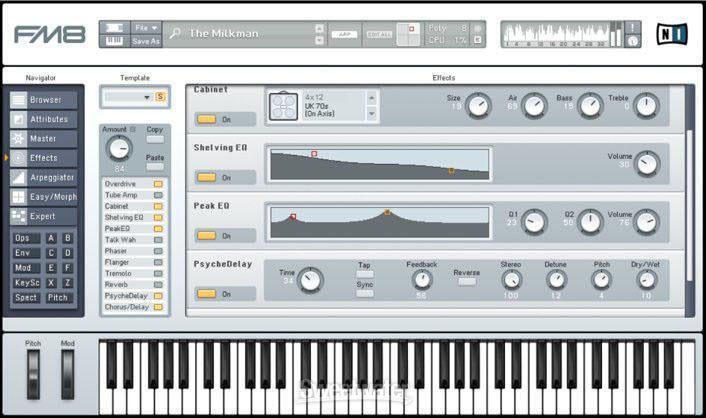706x418 pixels.
Task: Open the Template dropdown
Action: click(x=128, y=97)
